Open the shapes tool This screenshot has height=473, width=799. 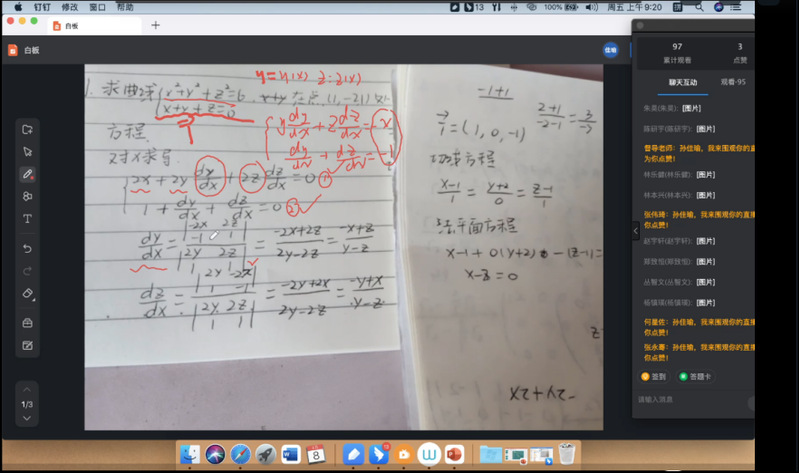tap(27, 196)
